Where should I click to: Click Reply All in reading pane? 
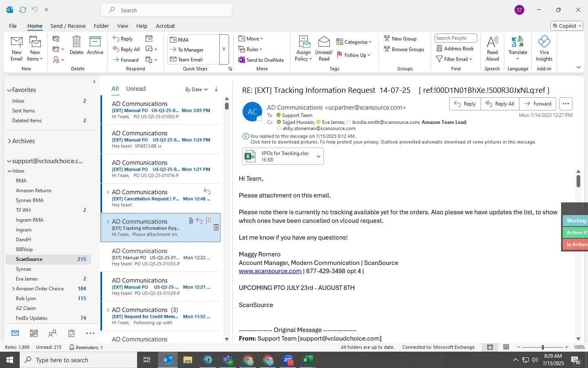point(500,104)
